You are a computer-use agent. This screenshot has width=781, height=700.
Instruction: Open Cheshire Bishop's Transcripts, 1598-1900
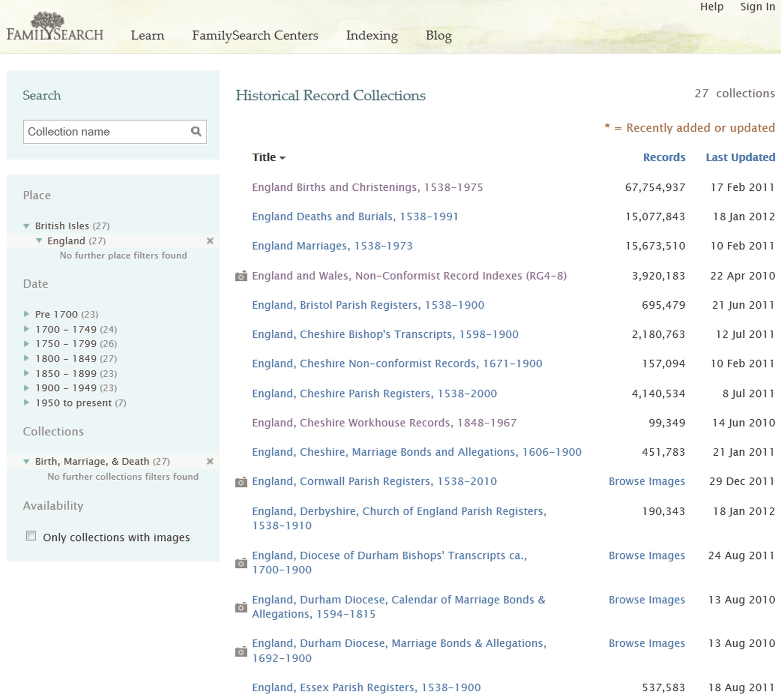click(385, 334)
